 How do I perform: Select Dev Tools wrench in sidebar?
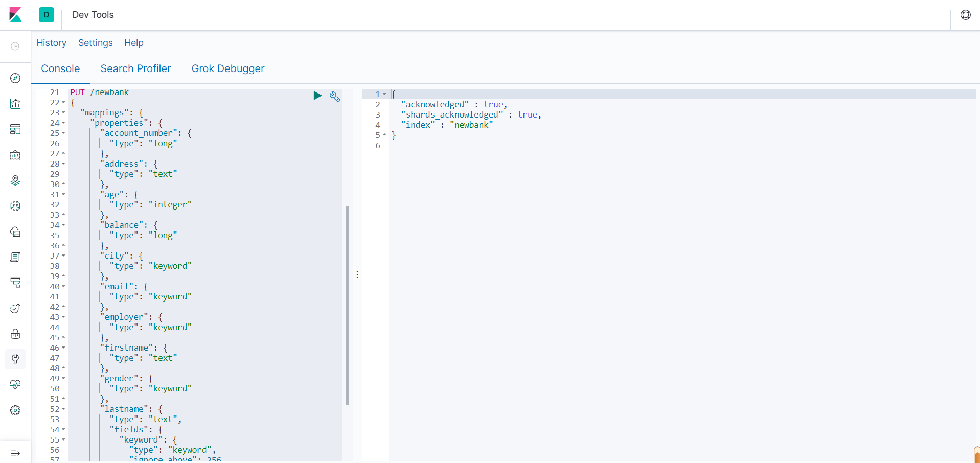[x=15, y=359]
